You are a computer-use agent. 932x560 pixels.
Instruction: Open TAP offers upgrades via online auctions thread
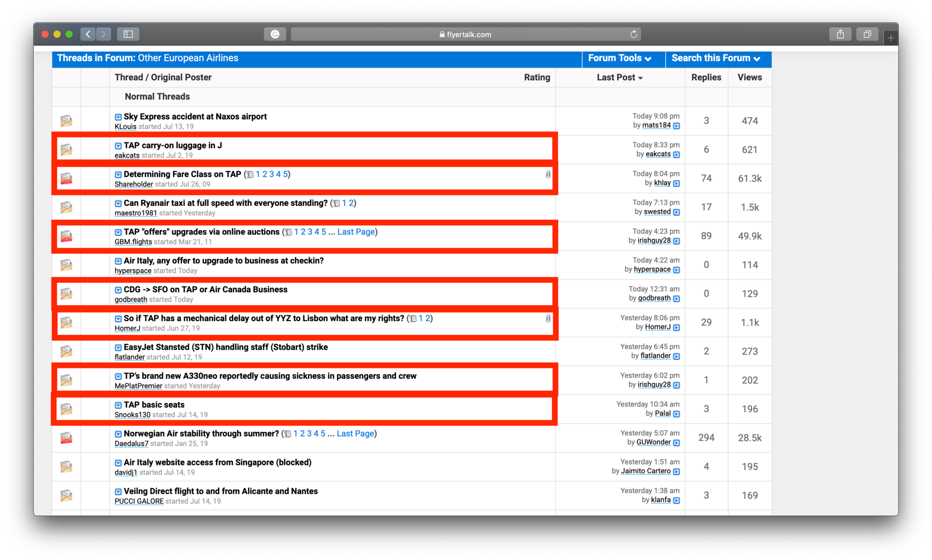point(202,232)
